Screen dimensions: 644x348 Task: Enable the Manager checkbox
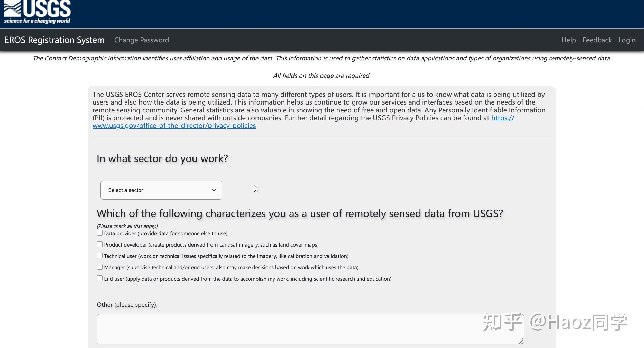(100, 267)
